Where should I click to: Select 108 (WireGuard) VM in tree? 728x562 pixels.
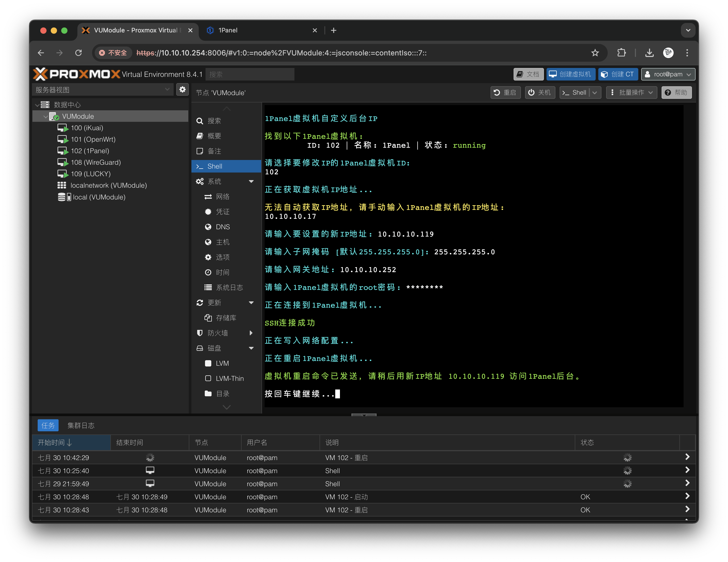95,162
